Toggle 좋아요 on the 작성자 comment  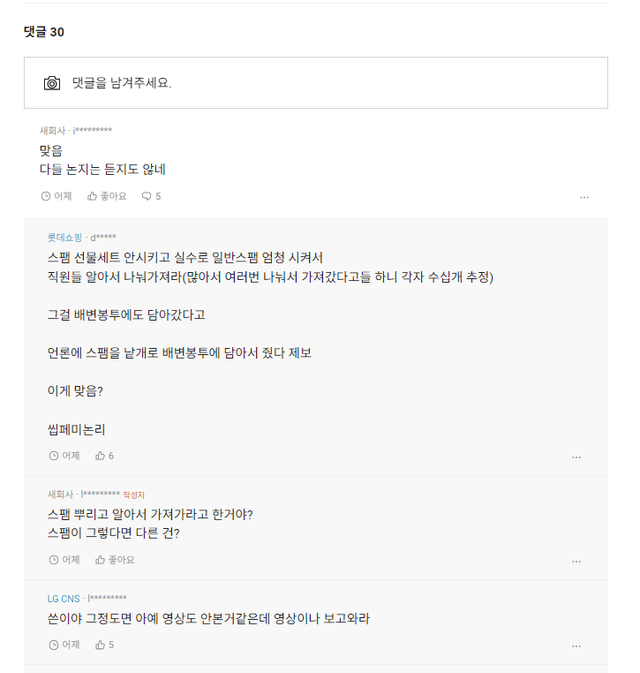pyautogui.click(x=115, y=560)
